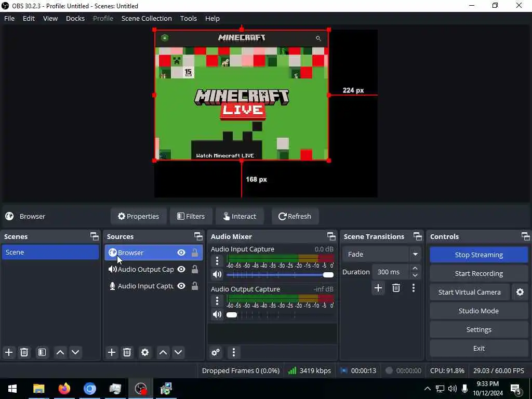The width and height of the screenshot is (532, 399).
Task: Open the Tools menu
Action: click(188, 18)
